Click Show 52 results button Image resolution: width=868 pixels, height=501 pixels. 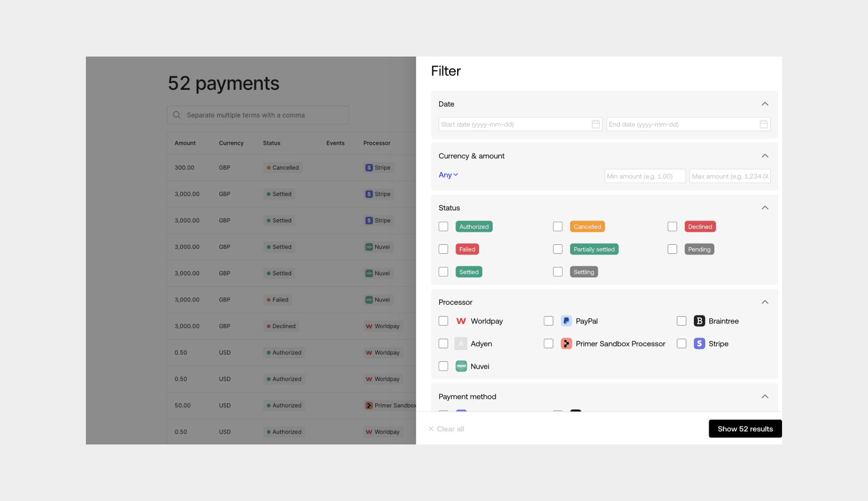click(745, 429)
